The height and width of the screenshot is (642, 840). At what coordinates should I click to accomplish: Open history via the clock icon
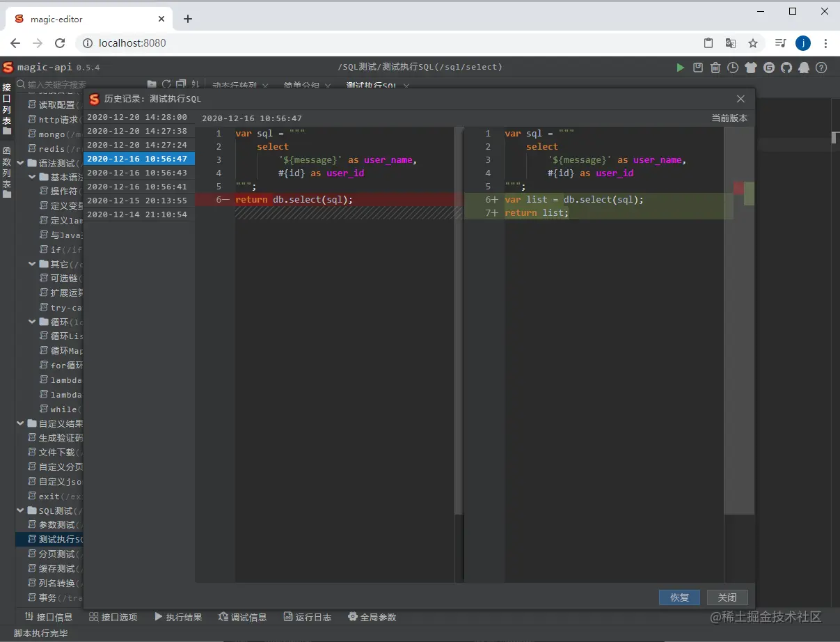click(733, 68)
